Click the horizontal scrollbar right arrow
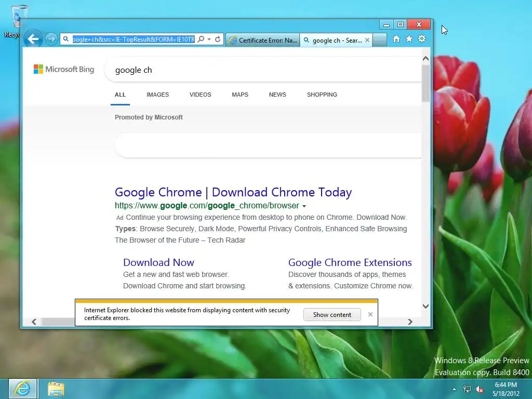This screenshot has height=399, width=532. point(410,322)
